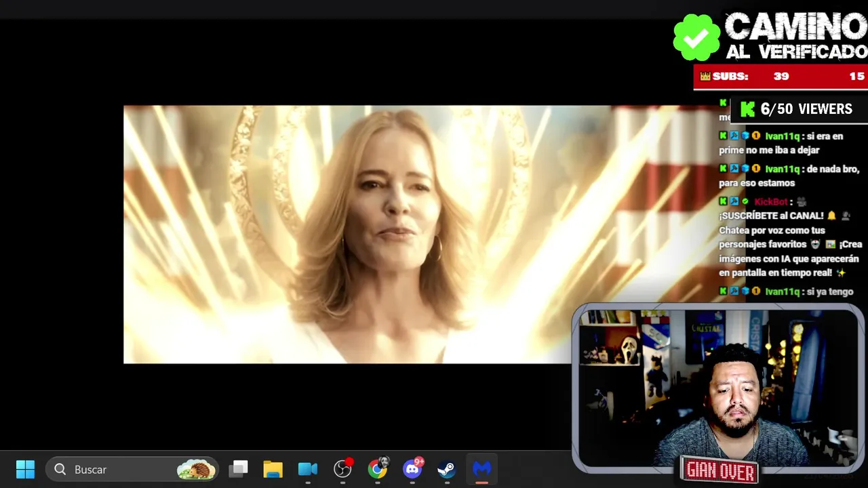Click the streamer webcam overlay
This screenshot has width=868, height=488.
(718, 388)
